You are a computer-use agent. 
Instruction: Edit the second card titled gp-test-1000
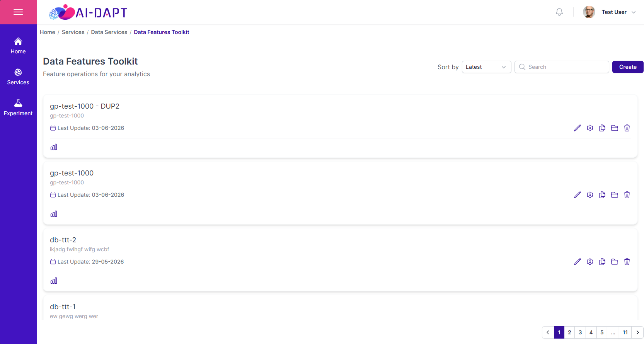578,195
